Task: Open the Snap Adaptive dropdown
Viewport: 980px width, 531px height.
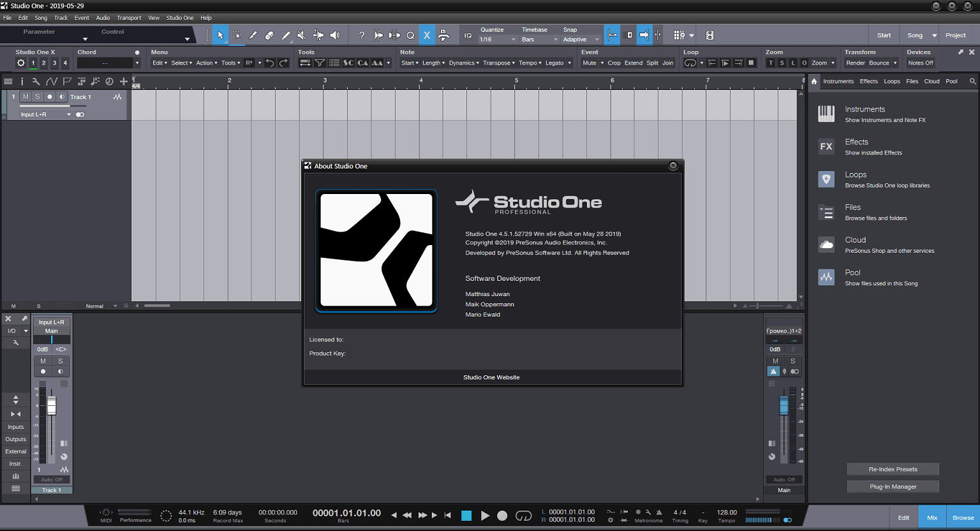Action: coord(581,40)
